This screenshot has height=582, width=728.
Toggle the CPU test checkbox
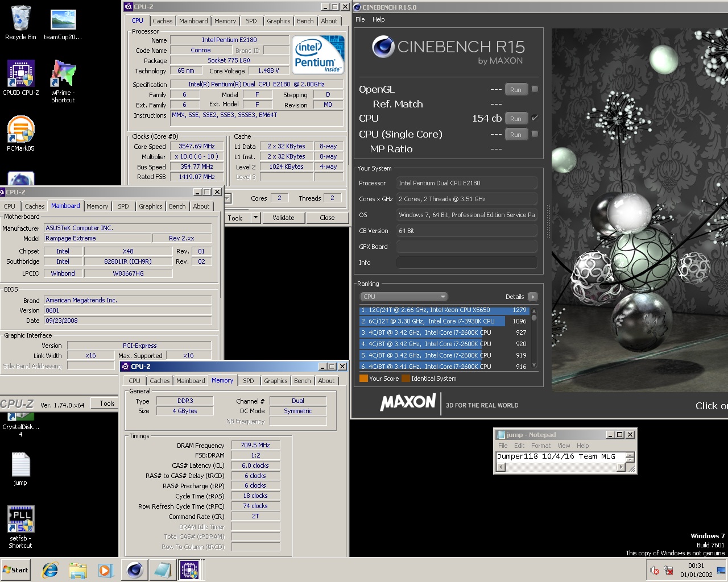[535, 118]
